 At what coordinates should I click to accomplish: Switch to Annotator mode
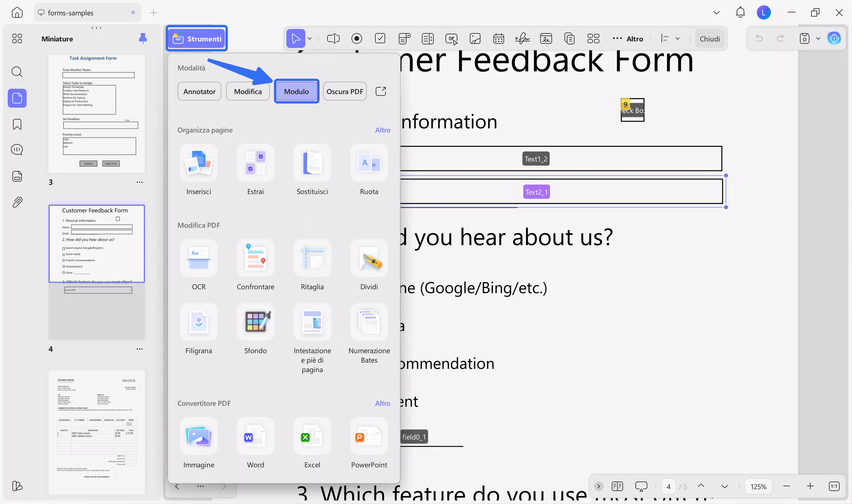click(x=199, y=91)
